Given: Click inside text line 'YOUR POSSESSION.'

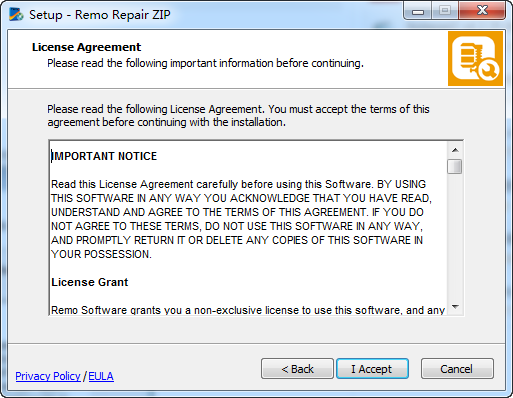Looking at the screenshot, I should coord(101,254).
